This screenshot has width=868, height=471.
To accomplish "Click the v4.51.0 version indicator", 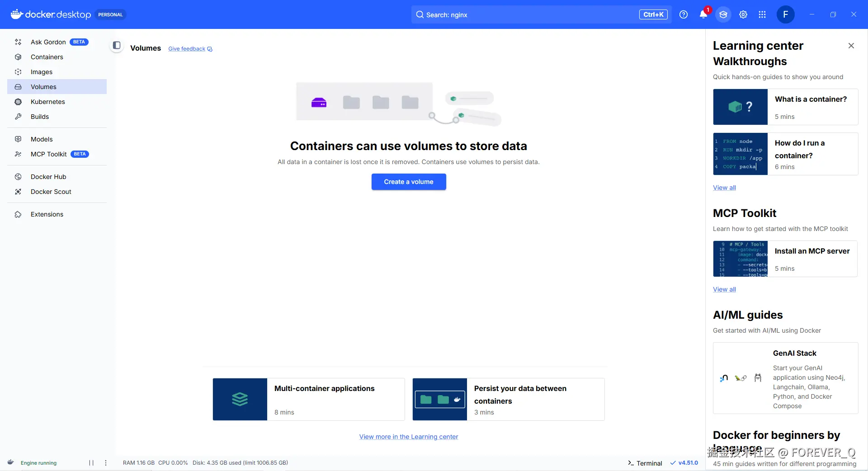I will pos(684,463).
